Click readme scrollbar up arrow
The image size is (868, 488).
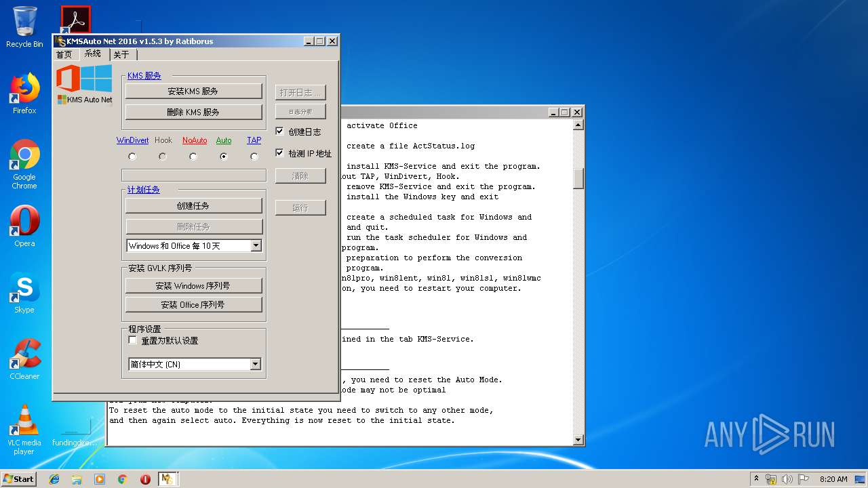point(578,125)
